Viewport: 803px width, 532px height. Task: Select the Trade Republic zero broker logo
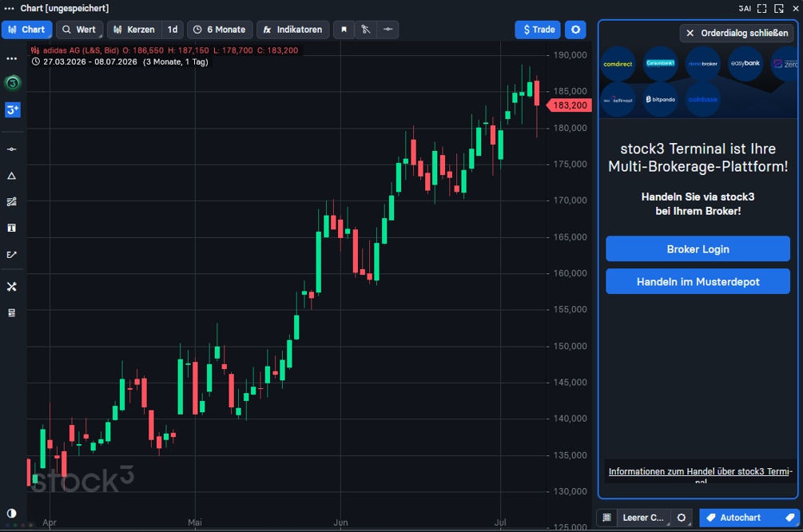(785, 63)
